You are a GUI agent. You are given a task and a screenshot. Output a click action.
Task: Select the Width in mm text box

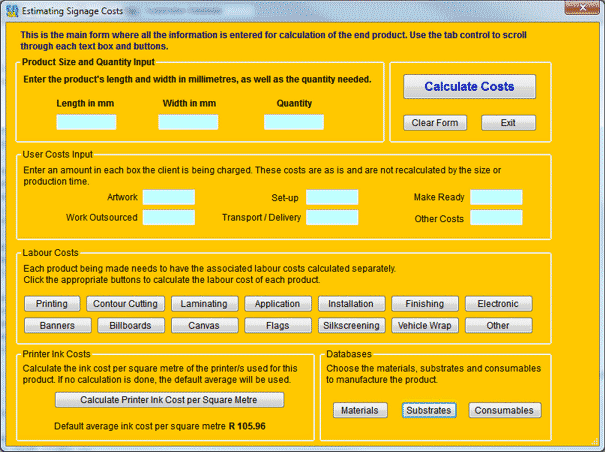(x=188, y=122)
